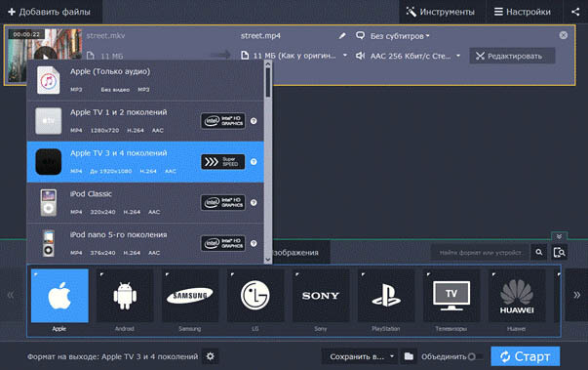Open the AAC 256 Кбит/с audio dropdown
588x370 pixels.
coord(409,56)
